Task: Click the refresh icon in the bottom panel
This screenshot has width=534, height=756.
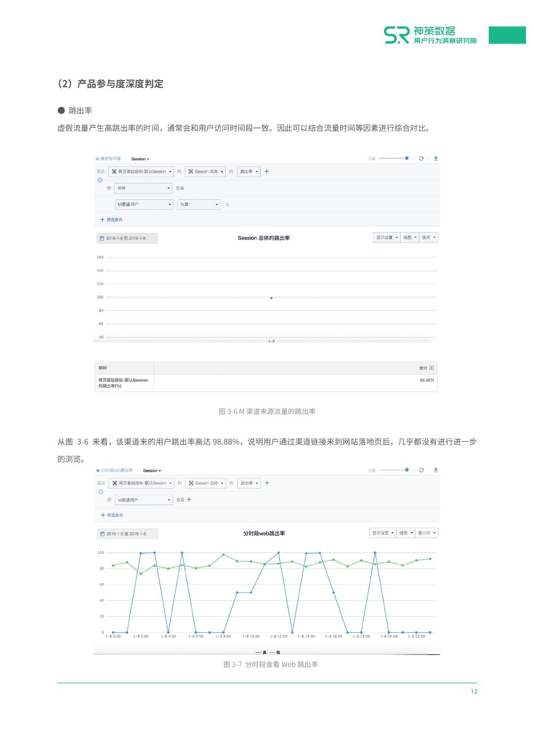Action: point(421,470)
